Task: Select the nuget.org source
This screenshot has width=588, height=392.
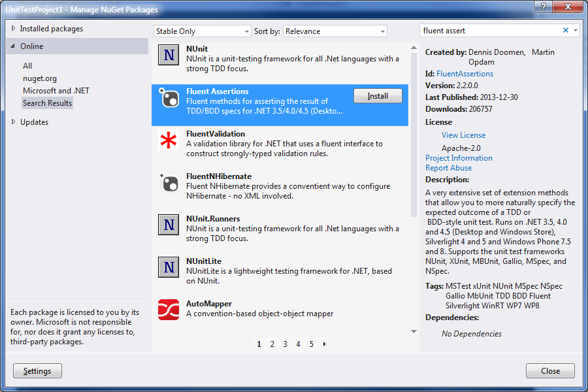Action: pyautogui.click(x=40, y=78)
